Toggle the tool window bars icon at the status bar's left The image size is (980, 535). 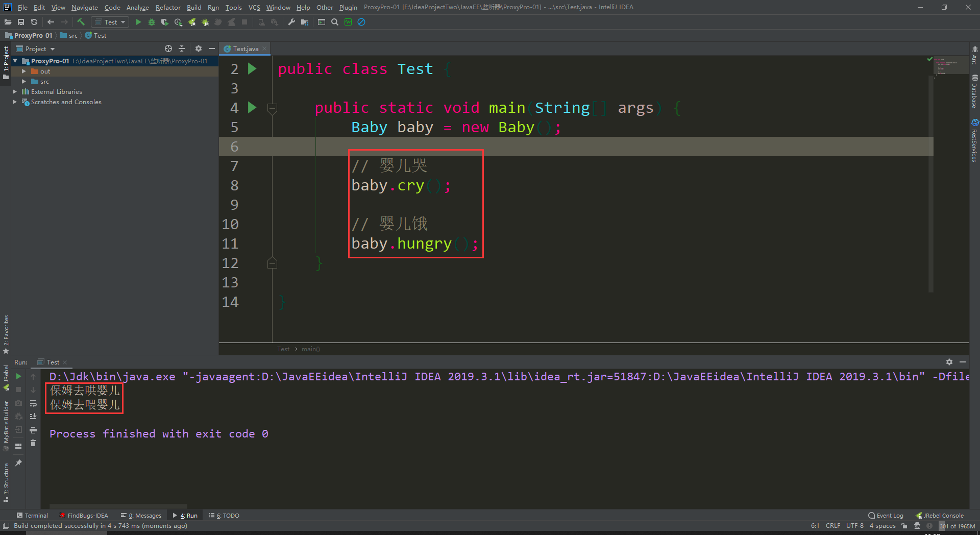pos(6,526)
